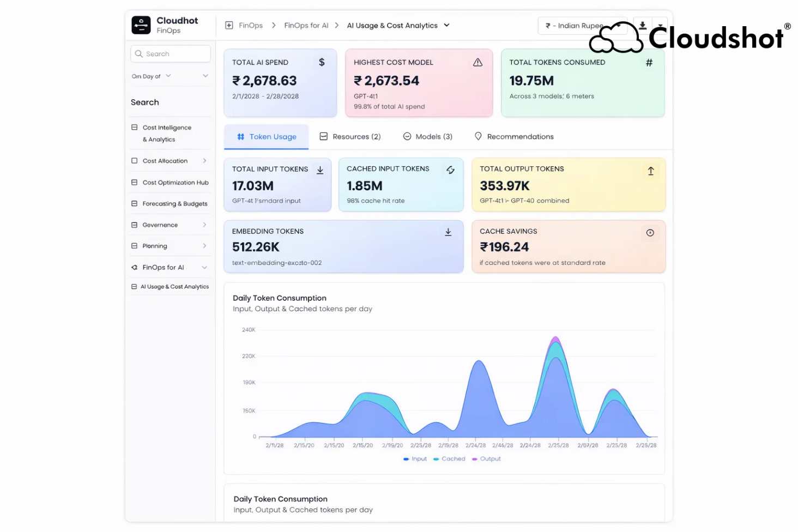Click the clock icon on Cache Savings card

[x=650, y=232]
